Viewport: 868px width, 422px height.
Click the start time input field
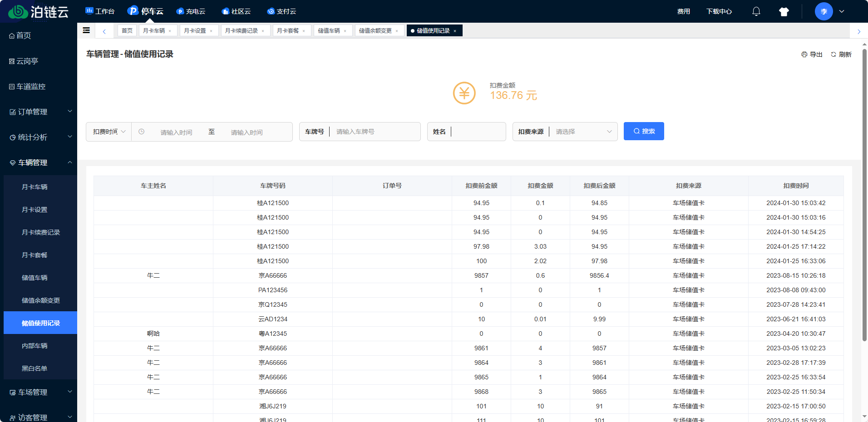[x=177, y=132]
